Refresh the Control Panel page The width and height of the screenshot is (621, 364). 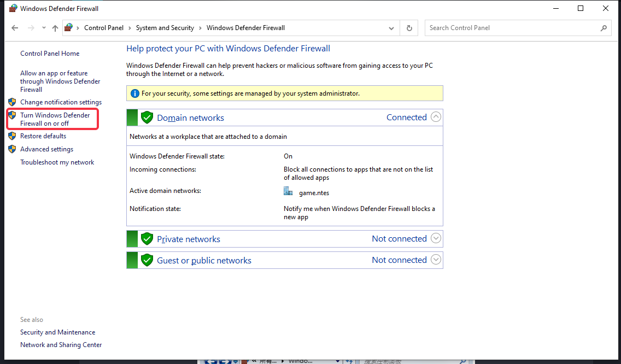tap(409, 28)
